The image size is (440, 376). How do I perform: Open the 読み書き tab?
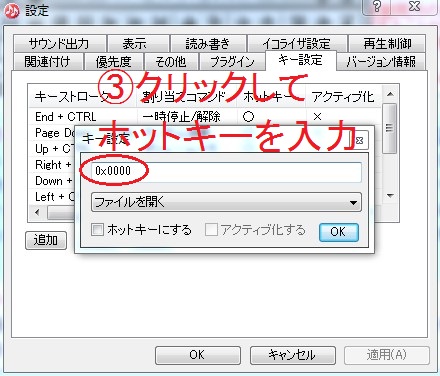(208, 44)
